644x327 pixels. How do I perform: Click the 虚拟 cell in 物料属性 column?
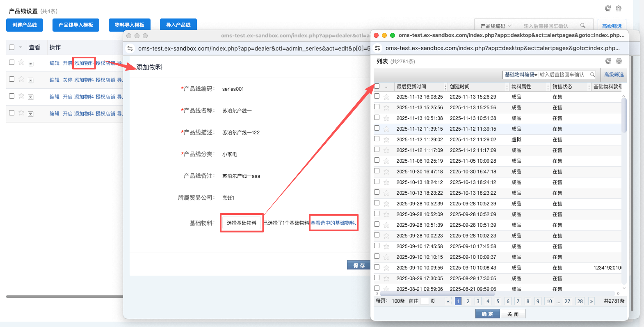516,140
